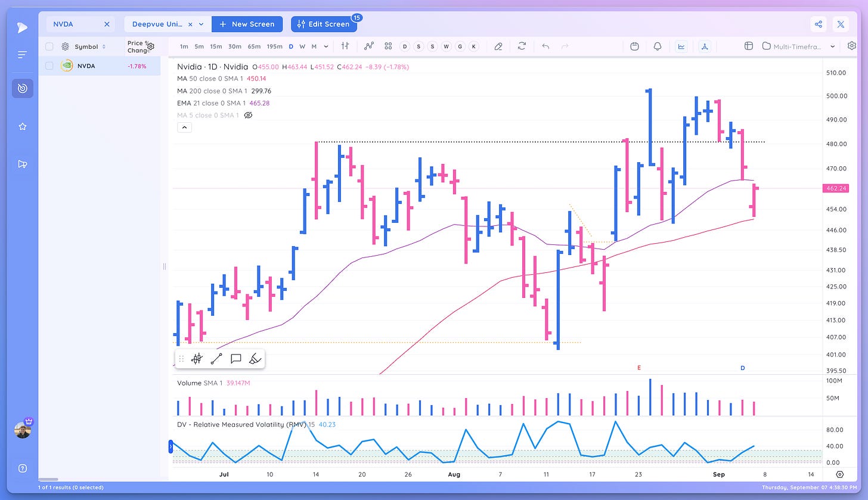Viewport: 868px width, 500px height.
Task: Open the indicators line-graph icon
Action: pos(369,46)
